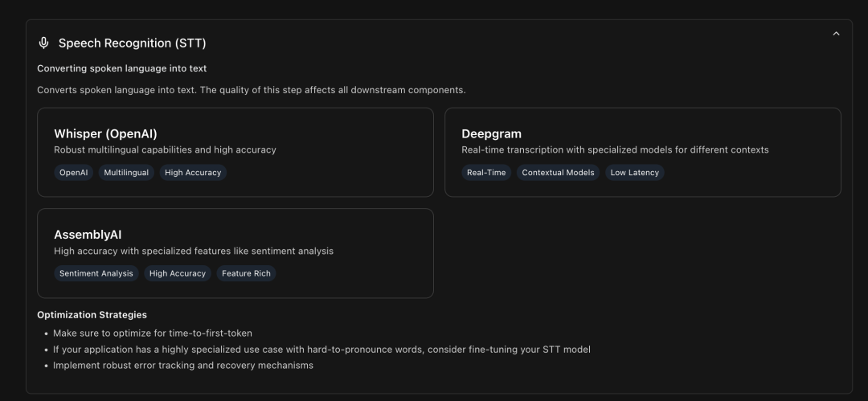Open the AssemblyAI card
The height and width of the screenshot is (401, 868).
coord(235,253)
